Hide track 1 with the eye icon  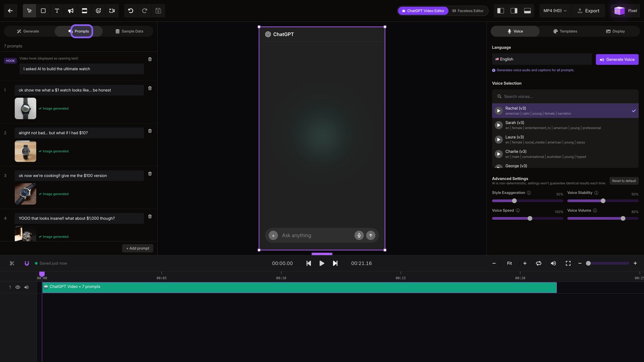click(x=18, y=287)
